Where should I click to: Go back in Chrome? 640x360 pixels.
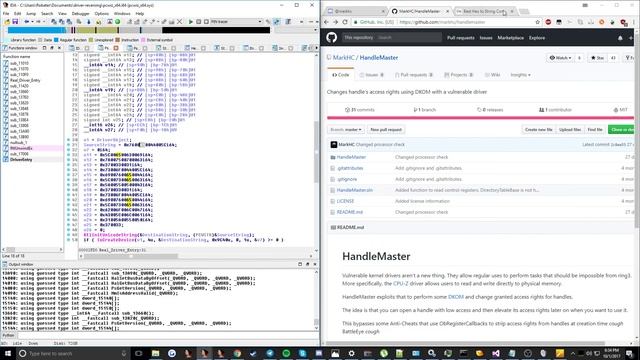click(326, 22)
